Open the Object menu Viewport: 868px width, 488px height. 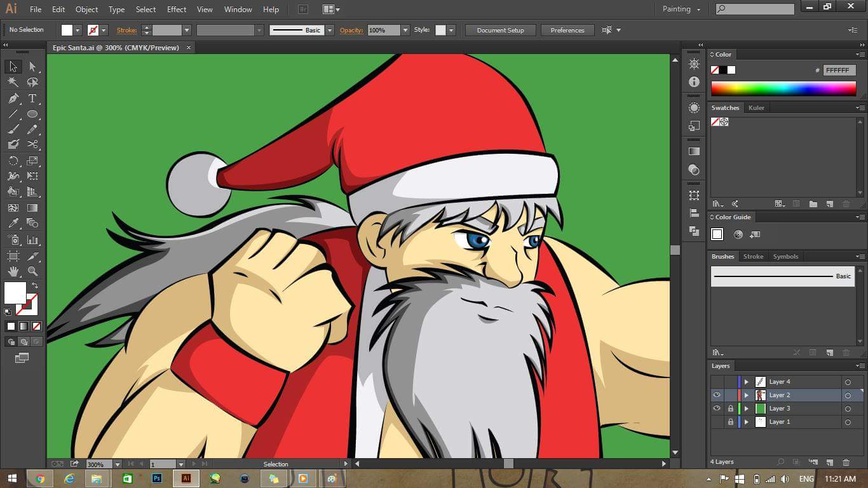(x=86, y=10)
